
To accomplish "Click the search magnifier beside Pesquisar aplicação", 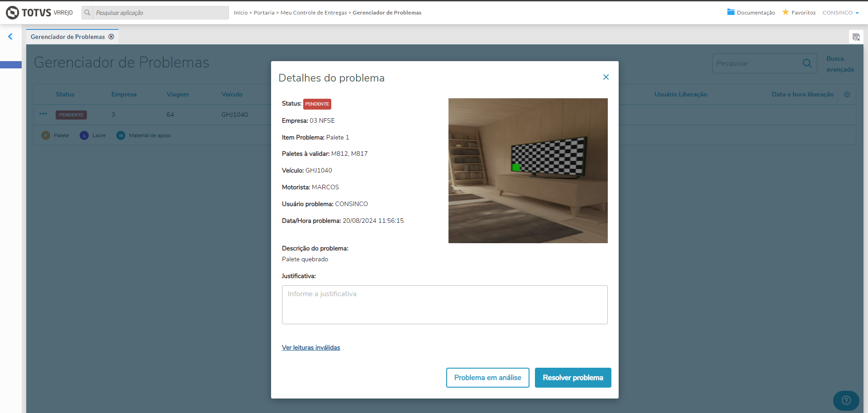I will (x=87, y=13).
